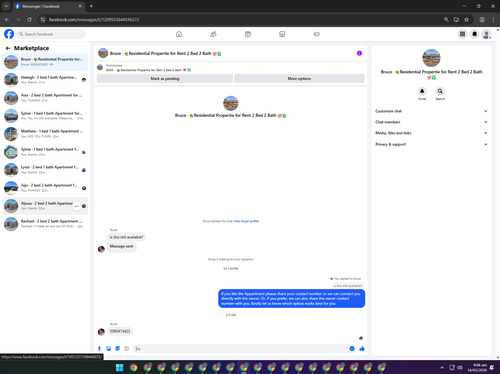Click the listing thumbnail at chat center

(231, 103)
